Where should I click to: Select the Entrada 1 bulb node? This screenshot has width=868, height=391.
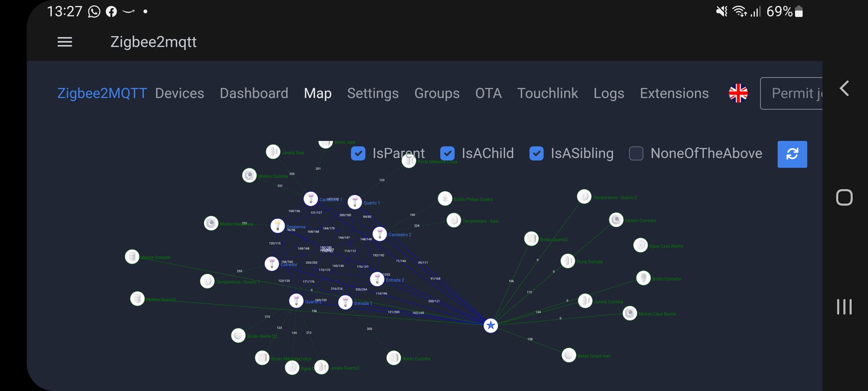345,302
